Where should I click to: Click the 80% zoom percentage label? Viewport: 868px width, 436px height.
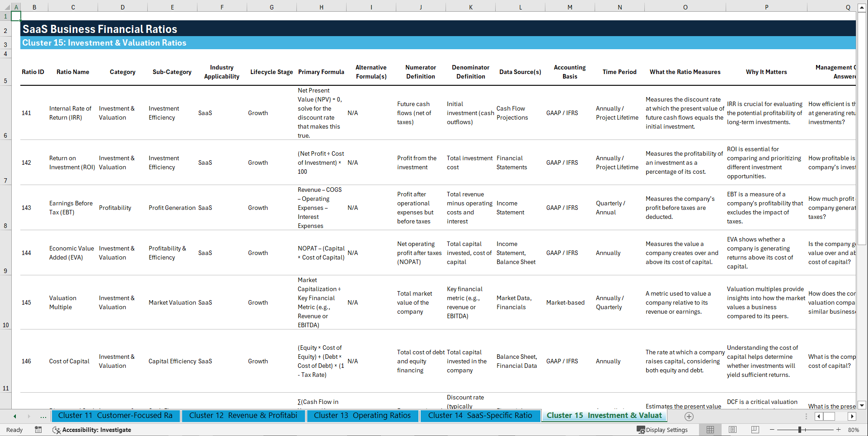(854, 430)
